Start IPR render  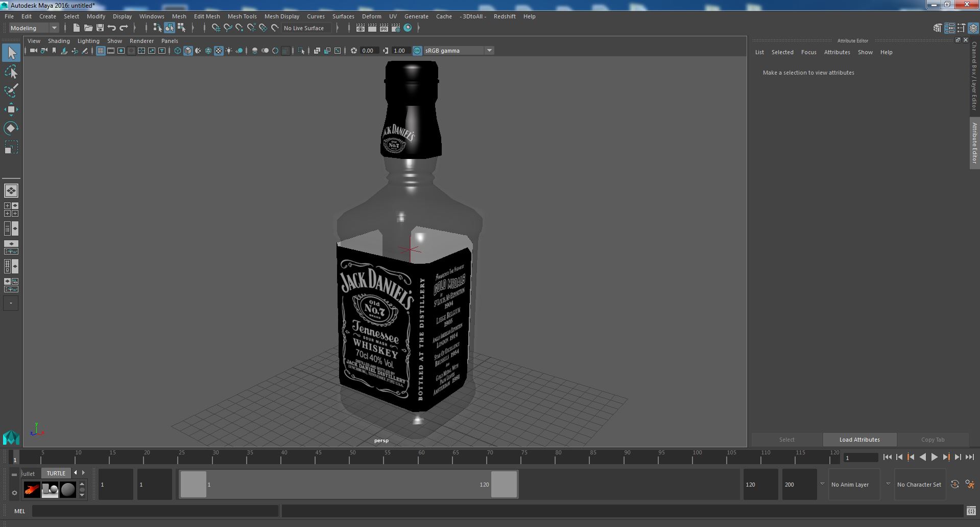coord(384,28)
